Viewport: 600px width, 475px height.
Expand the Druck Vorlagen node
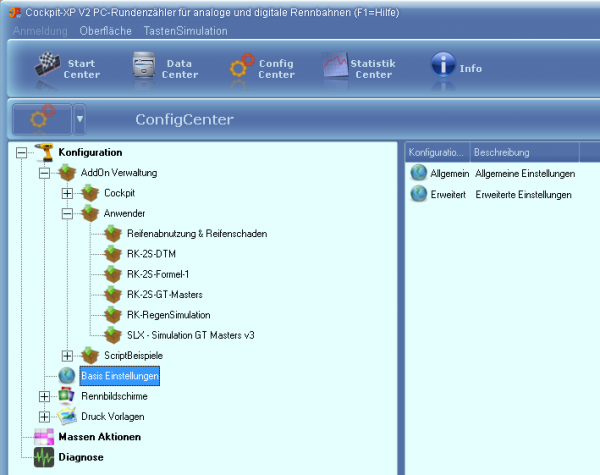(x=44, y=417)
